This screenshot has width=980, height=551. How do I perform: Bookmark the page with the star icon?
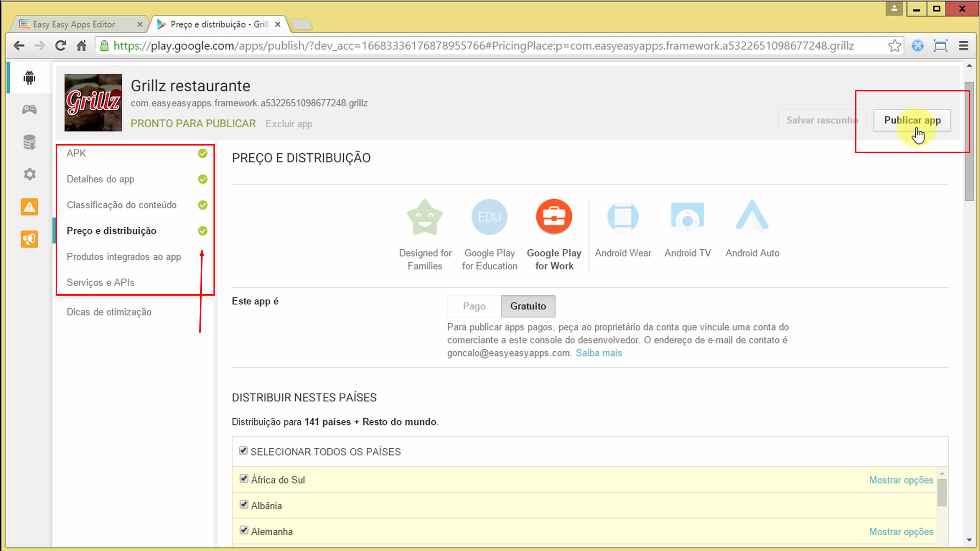(895, 45)
